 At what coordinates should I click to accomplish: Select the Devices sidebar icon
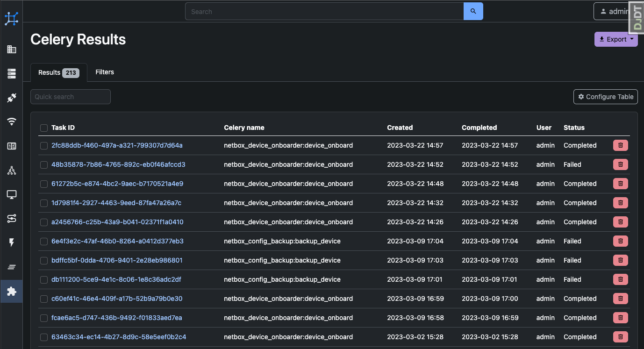12,73
